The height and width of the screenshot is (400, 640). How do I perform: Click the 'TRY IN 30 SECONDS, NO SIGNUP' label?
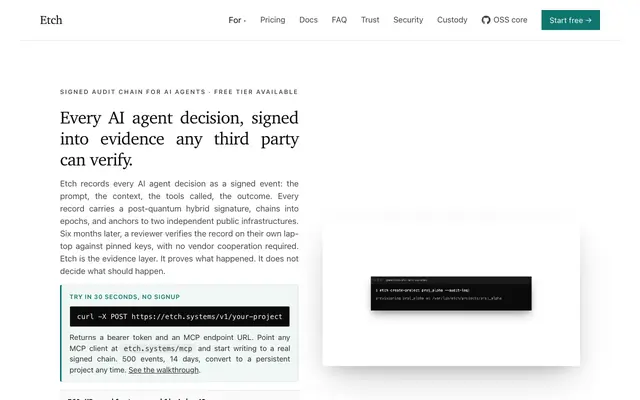[124, 297]
